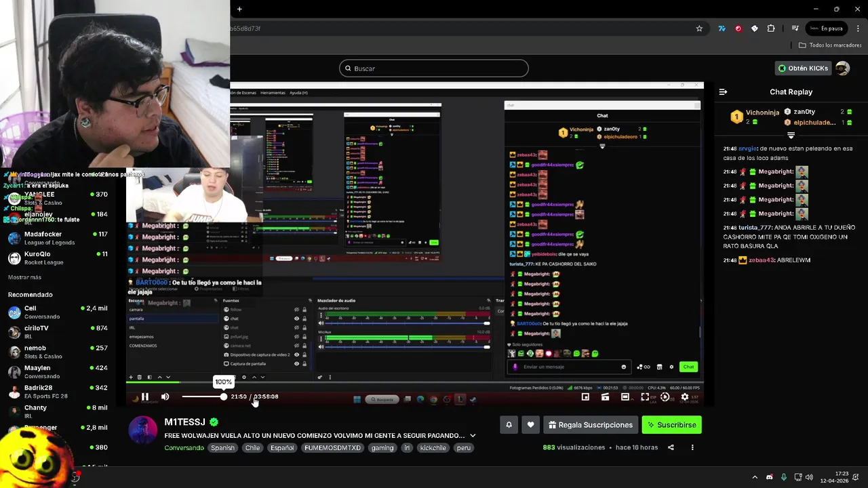
Task: Click Mostrar más in the sidebar
Action: click(x=24, y=277)
